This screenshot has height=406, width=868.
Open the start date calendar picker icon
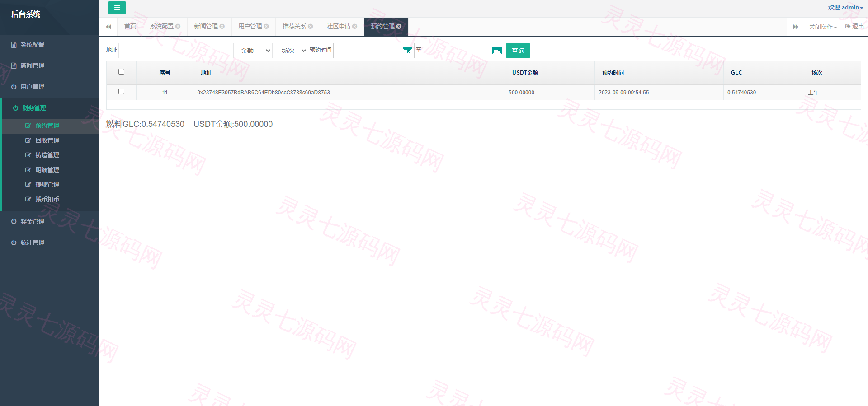coord(407,51)
